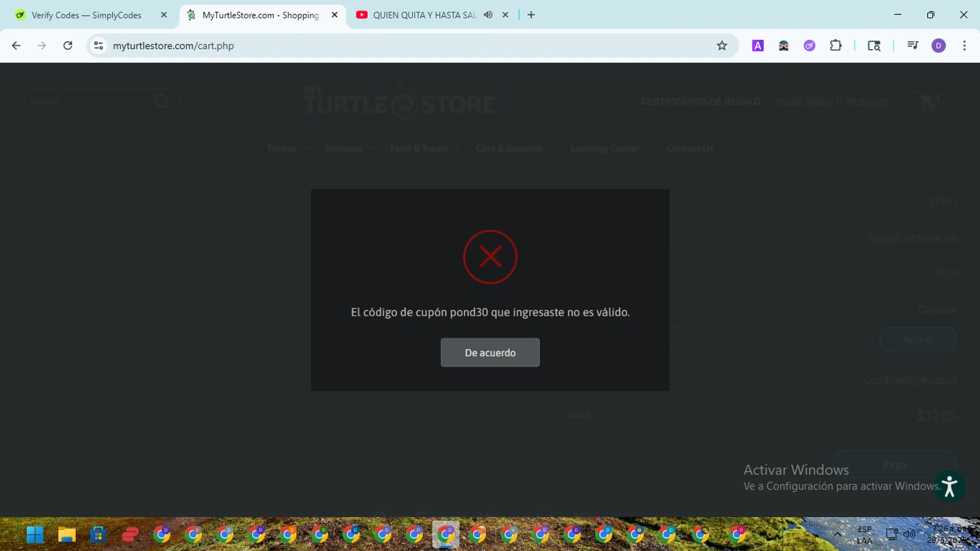Screen dimensions: 980x551
Task: Open the Contact Us menu item
Action: 690,149
